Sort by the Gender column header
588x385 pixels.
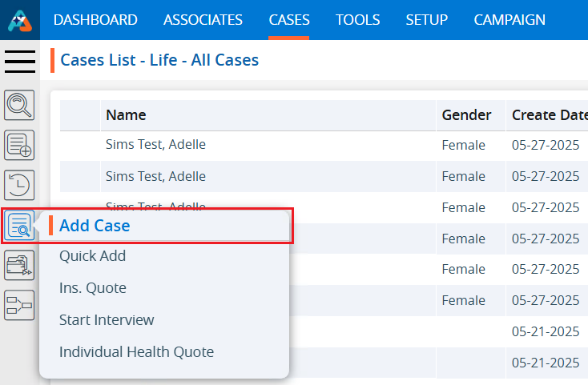coord(466,115)
